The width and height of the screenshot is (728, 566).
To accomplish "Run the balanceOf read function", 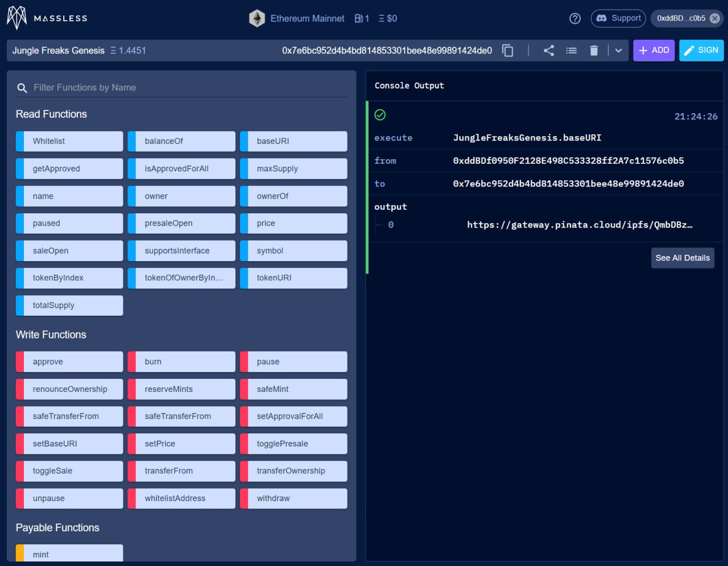I will pyautogui.click(x=181, y=141).
